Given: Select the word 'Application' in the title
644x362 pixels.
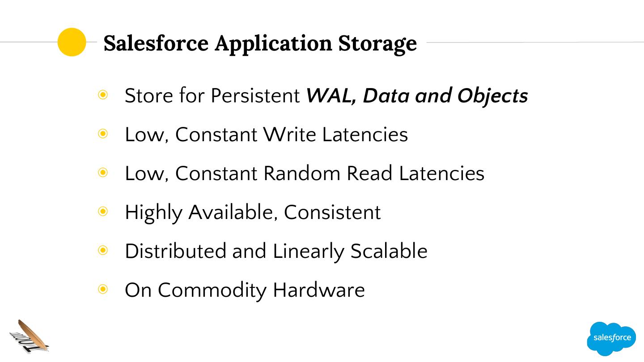Looking at the screenshot, I should click(273, 44).
